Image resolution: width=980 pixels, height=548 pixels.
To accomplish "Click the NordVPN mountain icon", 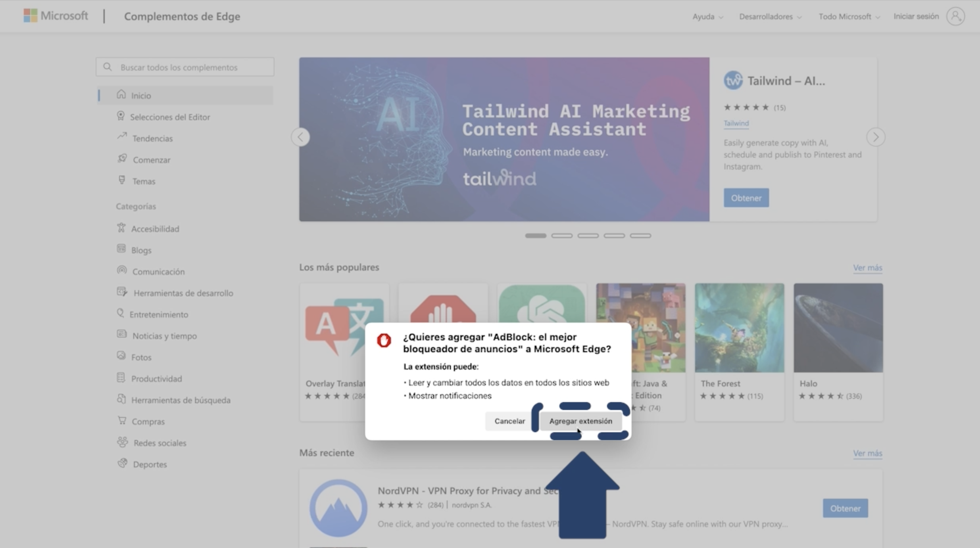I will pyautogui.click(x=338, y=508).
